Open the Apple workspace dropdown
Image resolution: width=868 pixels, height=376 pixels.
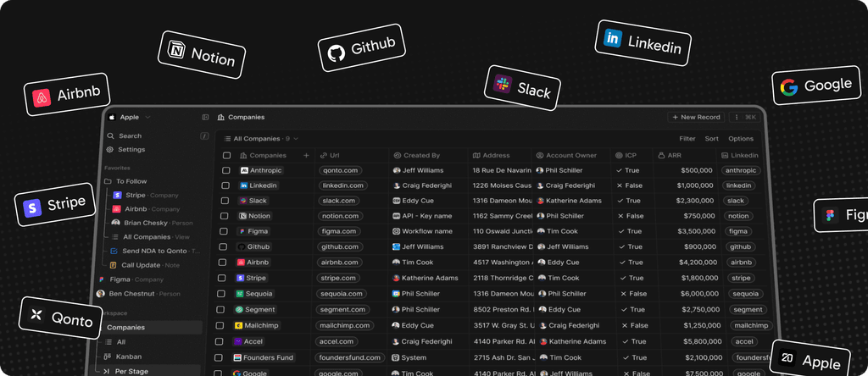[x=130, y=117]
